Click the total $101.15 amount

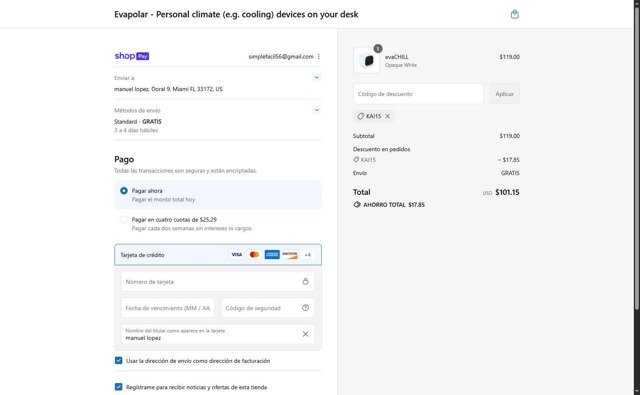507,192
